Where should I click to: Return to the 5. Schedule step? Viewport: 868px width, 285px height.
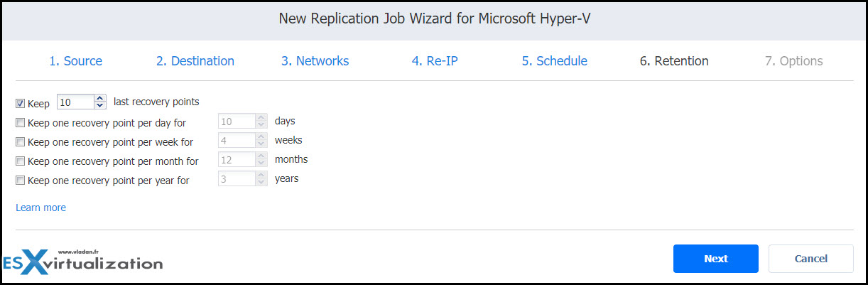[555, 61]
